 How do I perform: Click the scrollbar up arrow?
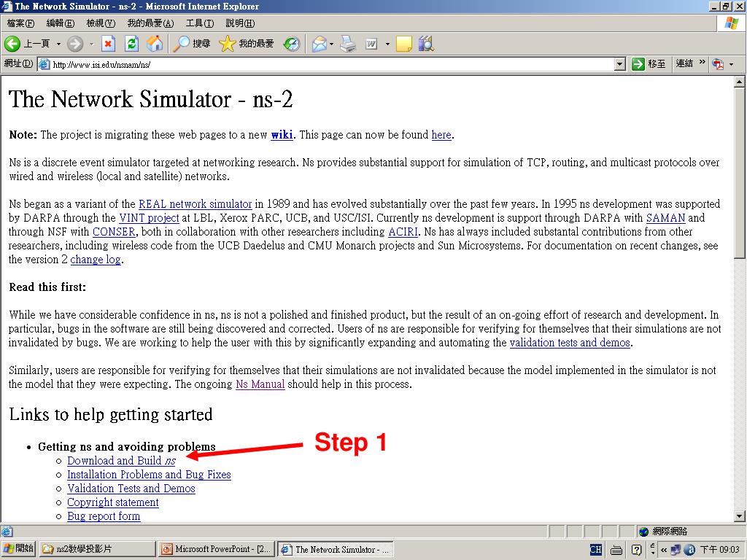click(x=740, y=82)
